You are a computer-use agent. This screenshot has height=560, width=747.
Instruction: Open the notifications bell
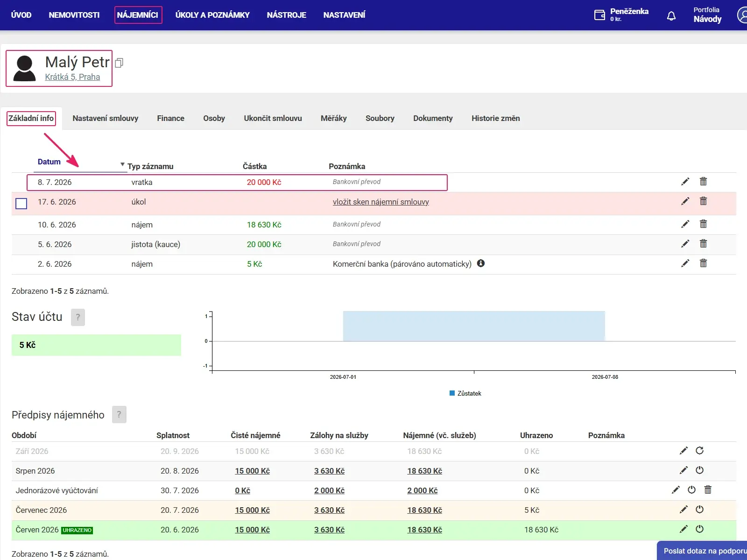[671, 16]
